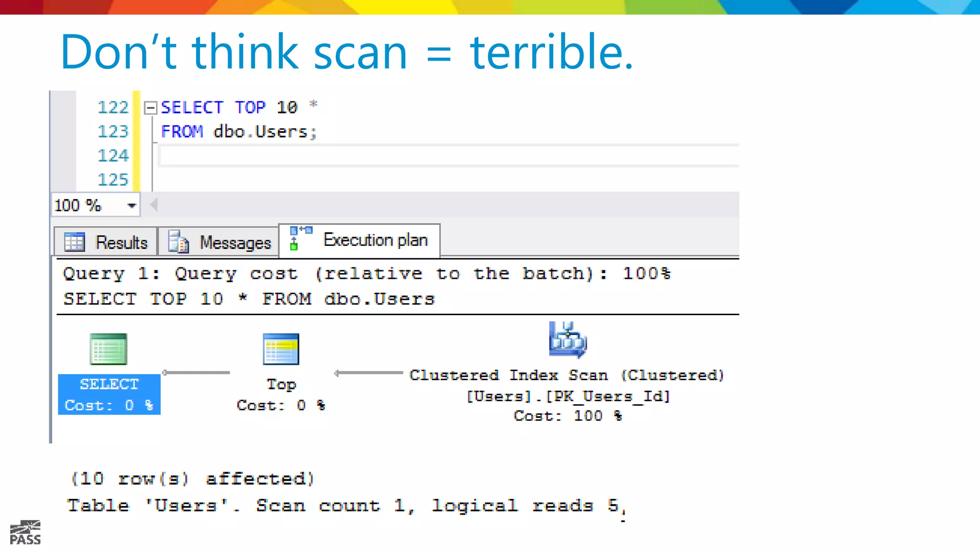Place cursor on empty editor line 124
Image resolution: width=980 pixels, height=551 pixels.
point(449,156)
